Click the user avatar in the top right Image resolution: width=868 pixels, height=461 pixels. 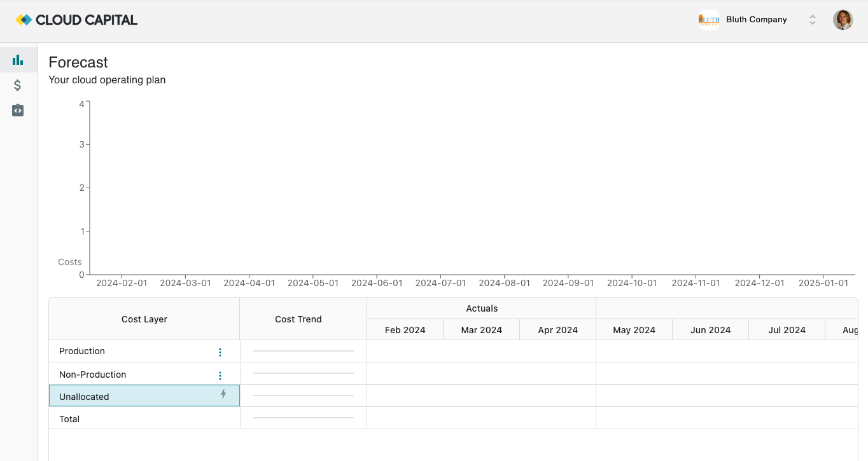point(843,20)
